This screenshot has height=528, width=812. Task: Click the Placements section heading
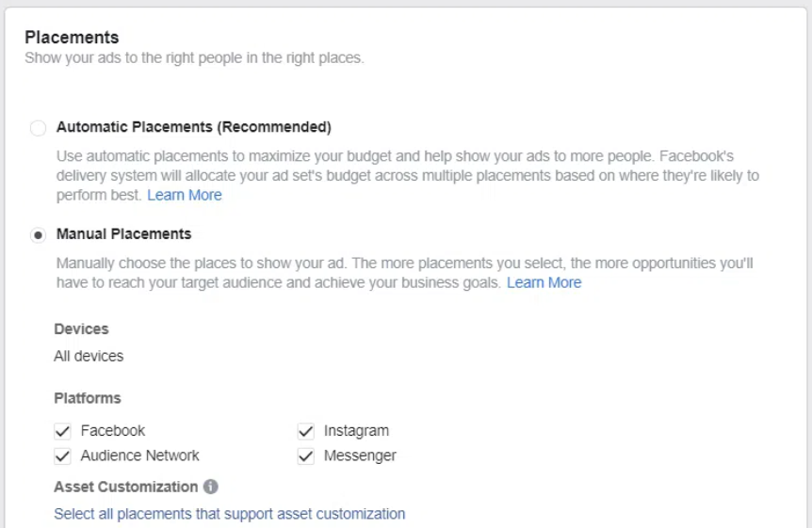(x=72, y=38)
